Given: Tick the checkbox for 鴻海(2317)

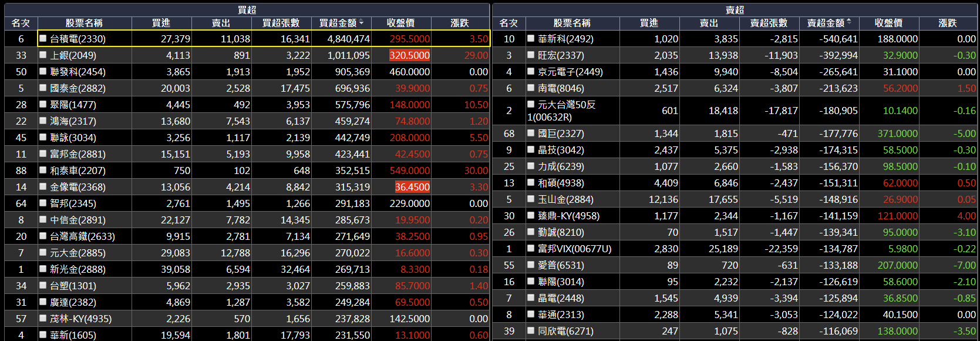Looking at the screenshot, I should point(43,121).
